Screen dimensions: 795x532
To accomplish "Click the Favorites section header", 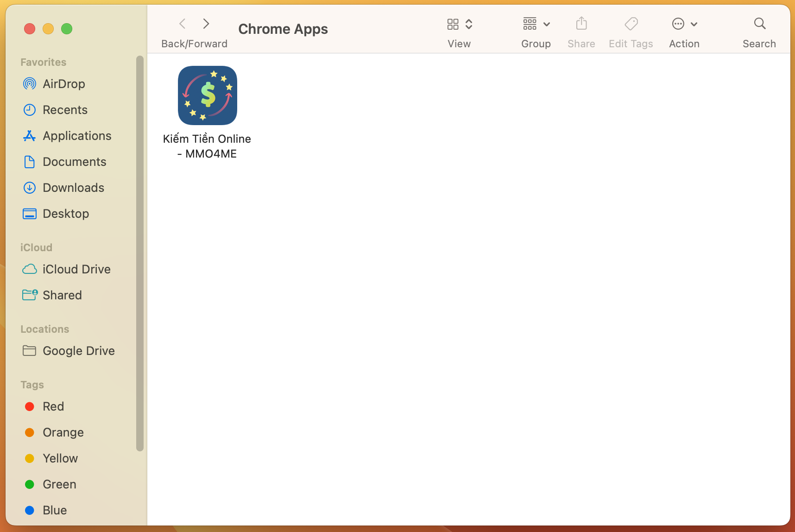I will click(x=44, y=62).
